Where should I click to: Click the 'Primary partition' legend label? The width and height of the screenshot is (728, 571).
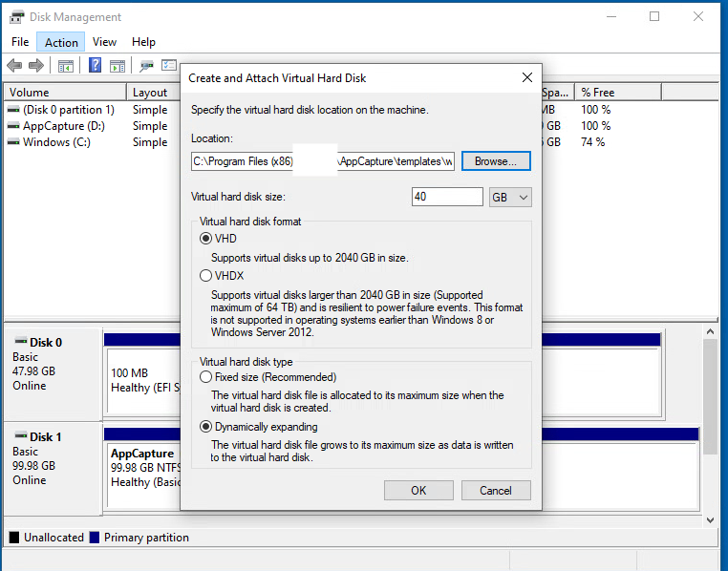(146, 538)
